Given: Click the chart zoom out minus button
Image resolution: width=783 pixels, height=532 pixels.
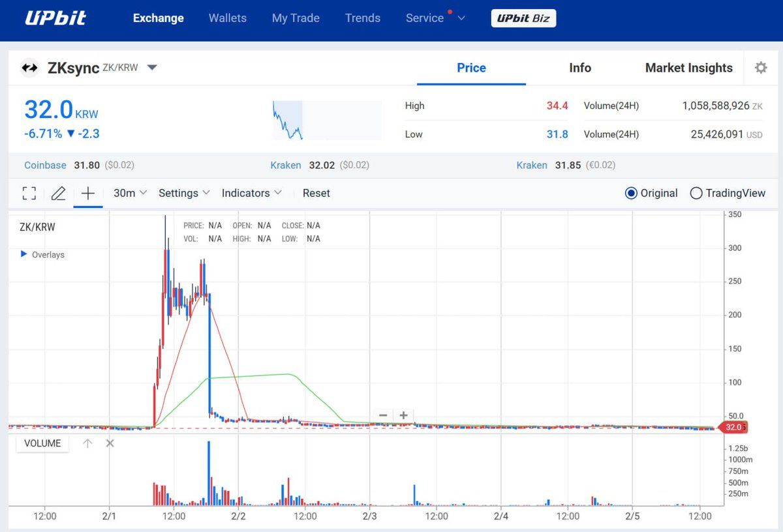Looking at the screenshot, I should pos(384,415).
